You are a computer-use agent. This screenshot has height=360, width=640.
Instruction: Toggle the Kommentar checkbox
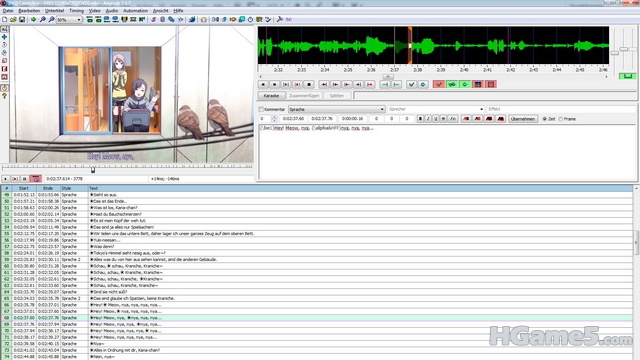pyautogui.click(x=261, y=109)
